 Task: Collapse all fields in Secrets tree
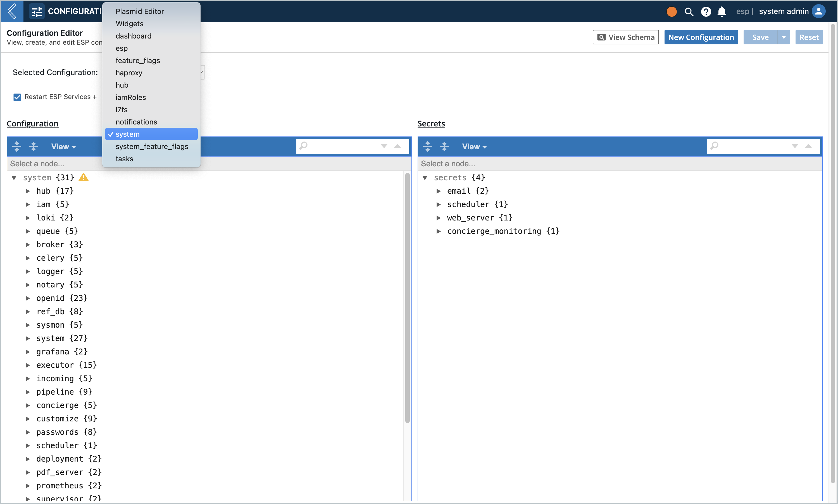(x=444, y=147)
